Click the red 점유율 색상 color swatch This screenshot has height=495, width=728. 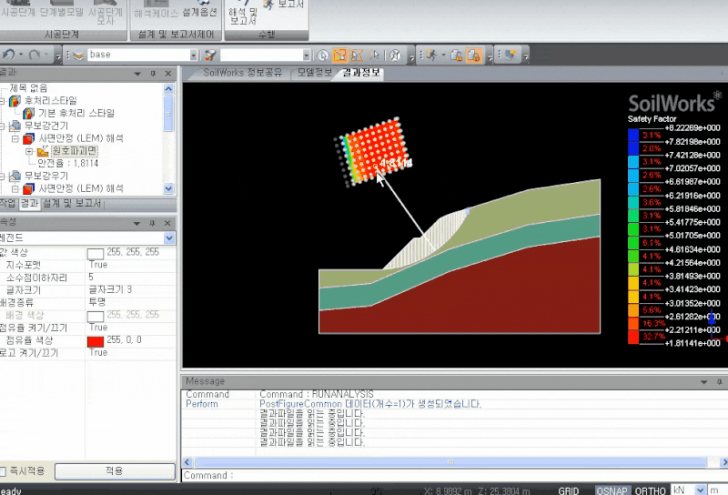[x=96, y=340]
